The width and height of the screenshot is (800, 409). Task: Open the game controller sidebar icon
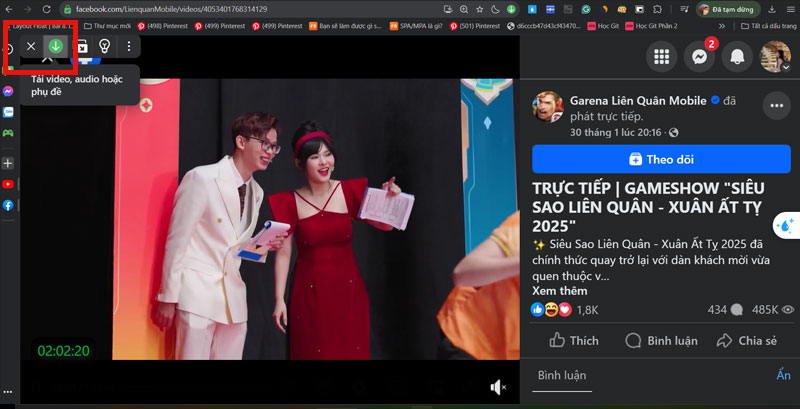pyautogui.click(x=8, y=133)
